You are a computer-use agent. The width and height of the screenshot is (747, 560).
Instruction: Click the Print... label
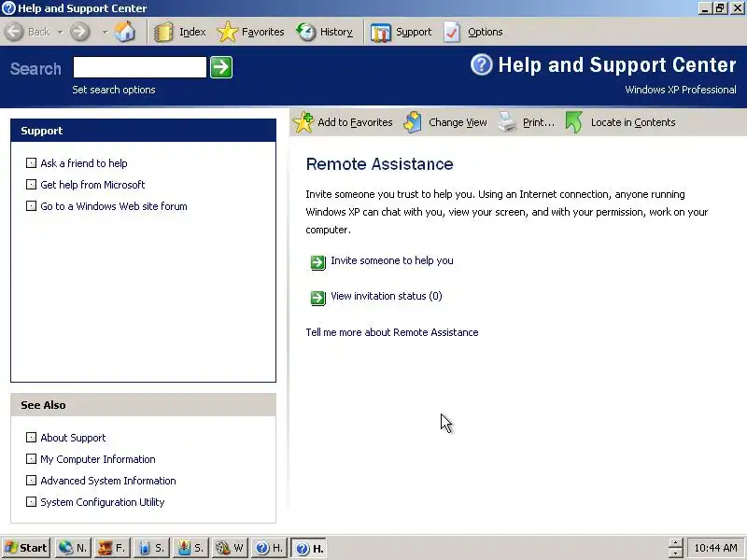[539, 122]
